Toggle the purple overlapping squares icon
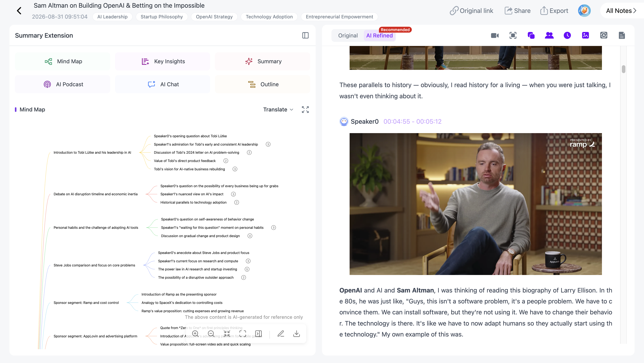This screenshot has height=363, width=644. pos(531,35)
